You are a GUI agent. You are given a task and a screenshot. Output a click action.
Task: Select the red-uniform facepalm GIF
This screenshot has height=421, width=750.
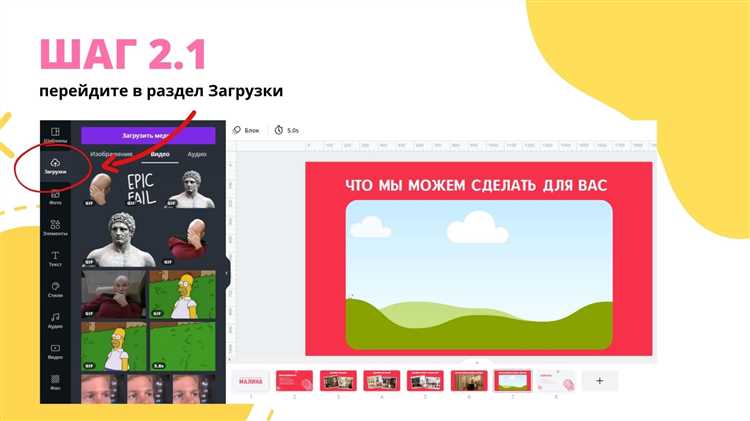point(188,241)
